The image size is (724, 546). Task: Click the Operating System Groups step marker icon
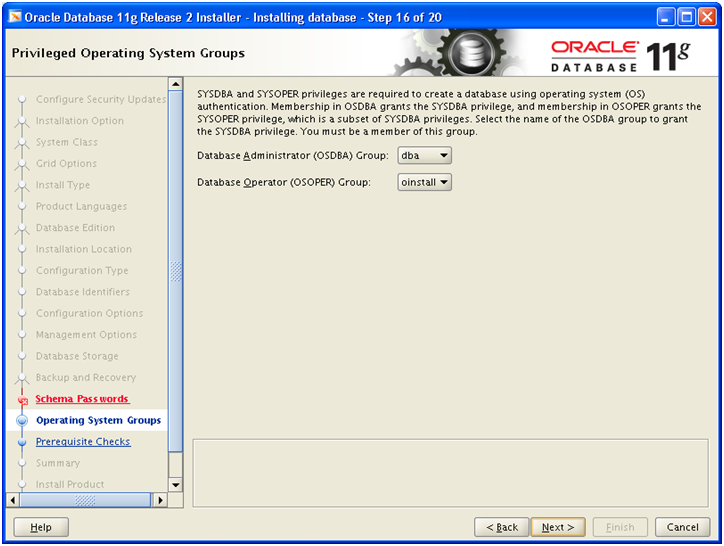22,420
